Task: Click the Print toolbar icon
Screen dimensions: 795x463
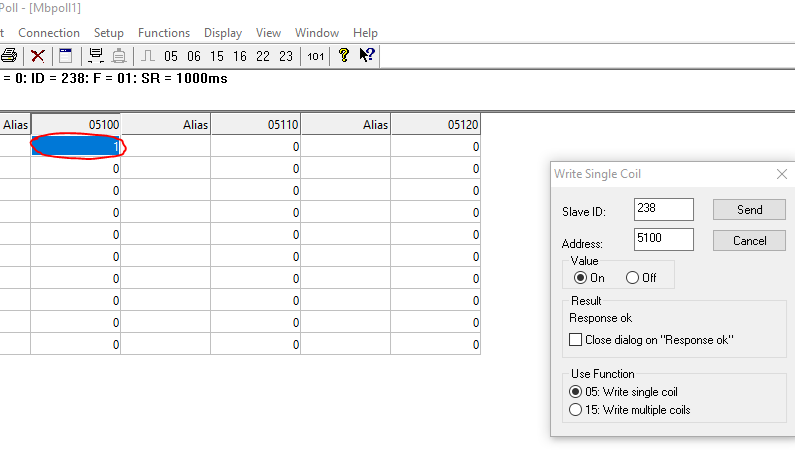Action: click(x=9, y=55)
